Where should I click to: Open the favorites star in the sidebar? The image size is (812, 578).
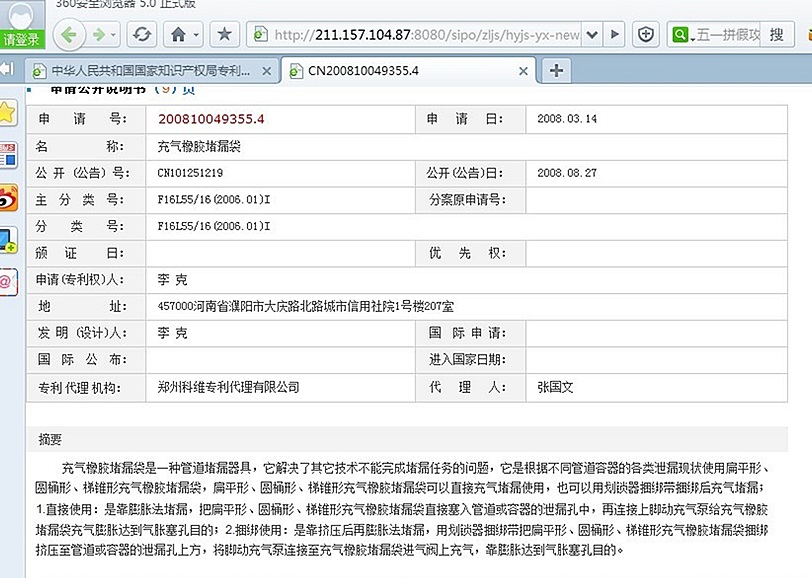(8, 112)
